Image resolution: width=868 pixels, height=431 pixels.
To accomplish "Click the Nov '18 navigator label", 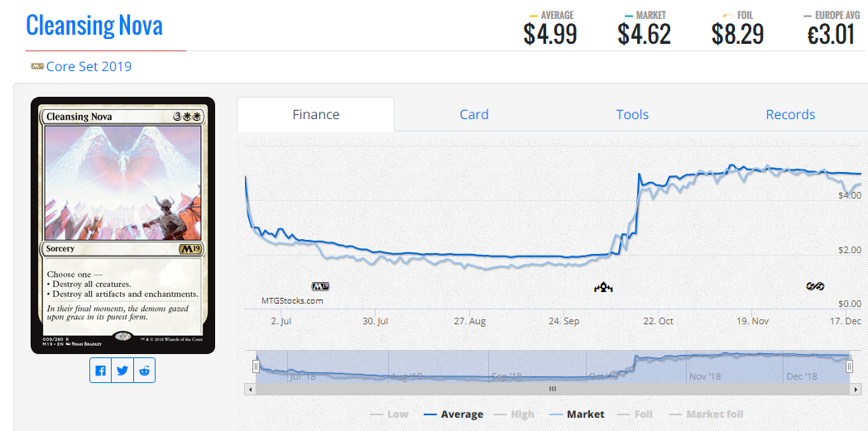I will 705,376.
